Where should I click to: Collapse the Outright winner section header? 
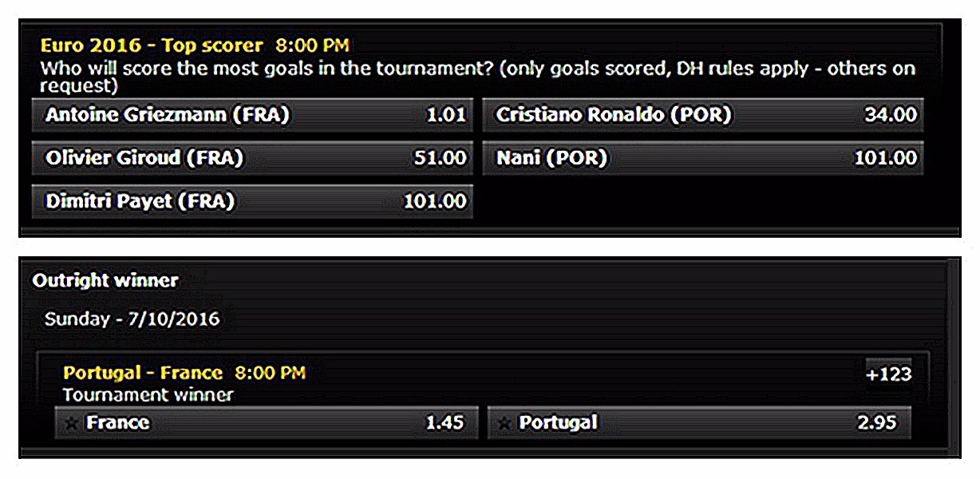click(x=105, y=281)
